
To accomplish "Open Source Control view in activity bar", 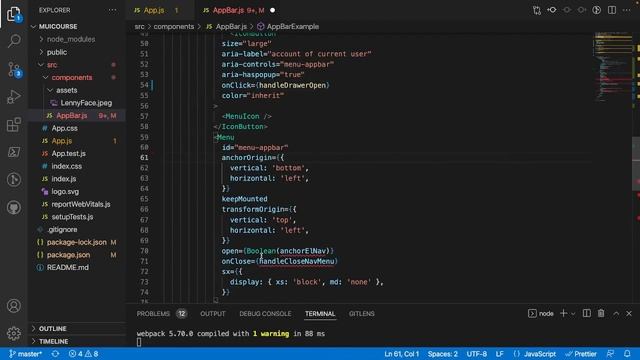I will point(14,69).
